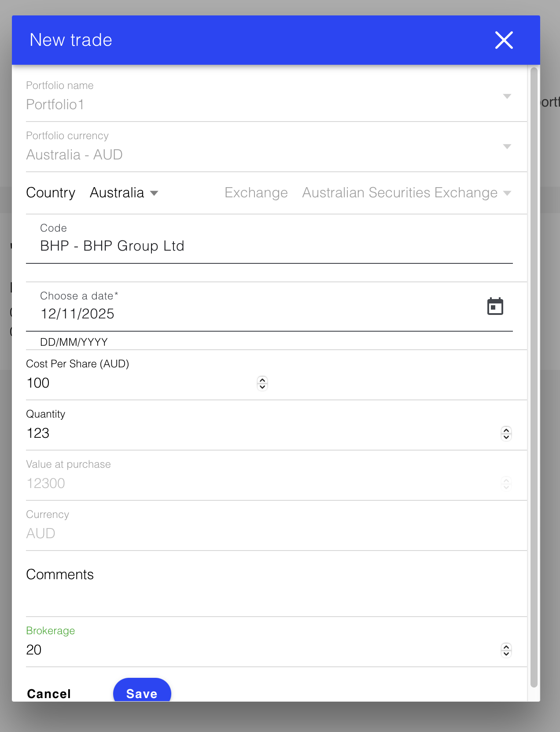Increase Cost Per Share with stepper arrow
This screenshot has height=732, width=560.
tap(262, 380)
